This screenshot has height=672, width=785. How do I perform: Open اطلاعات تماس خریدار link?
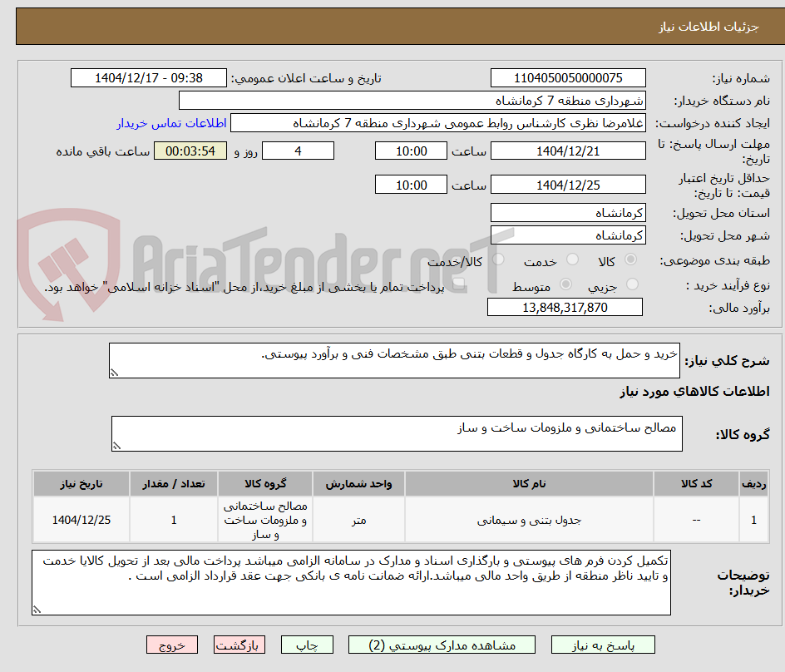pyautogui.click(x=171, y=123)
